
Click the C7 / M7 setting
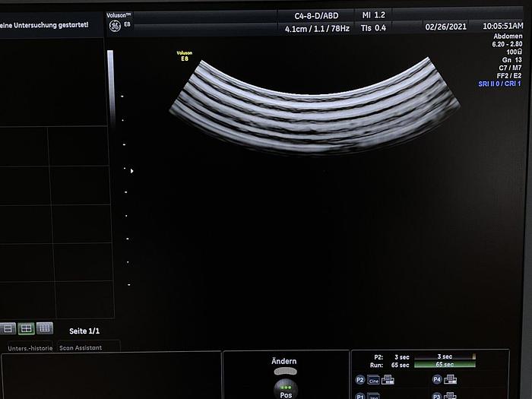click(510, 68)
